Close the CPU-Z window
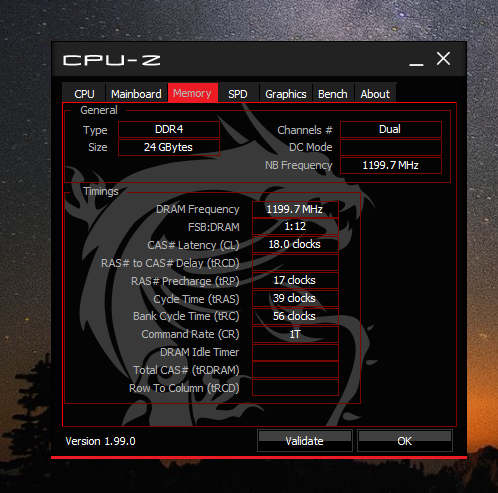Image resolution: width=498 pixels, height=493 pixels. pyautogui.click(x=443, y=59)
